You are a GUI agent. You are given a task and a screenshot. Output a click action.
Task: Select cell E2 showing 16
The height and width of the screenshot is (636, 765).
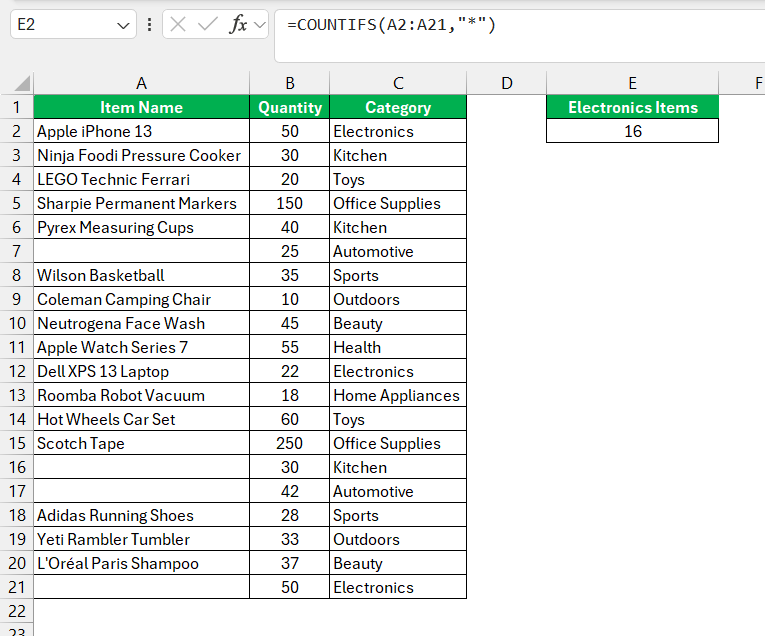click(632, 131)
